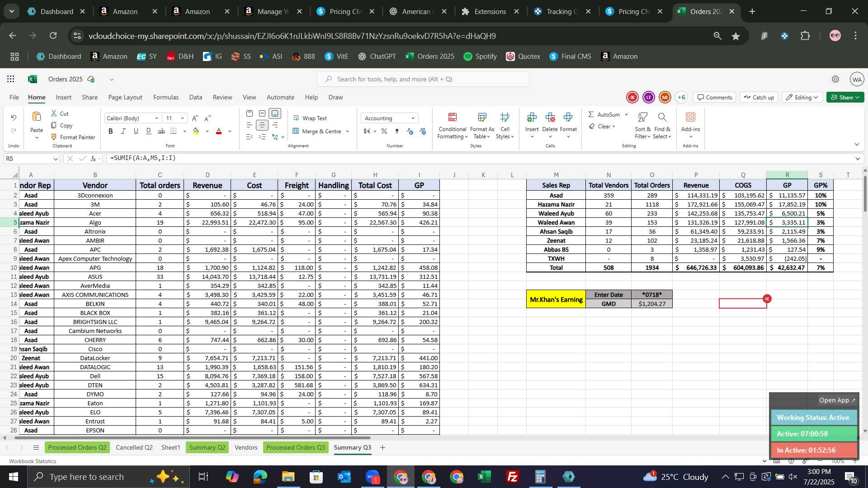Open the Name Box dropdown for R5

pyautogui.click(x=56, y=159)
